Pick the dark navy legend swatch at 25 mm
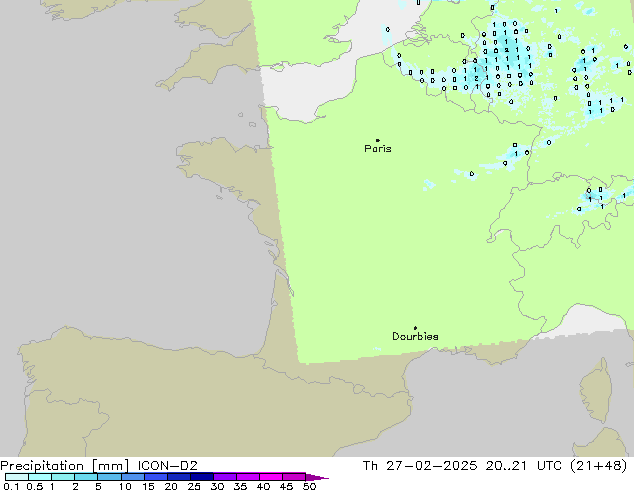Screen dimensions: 634x490 pos(201,477)
